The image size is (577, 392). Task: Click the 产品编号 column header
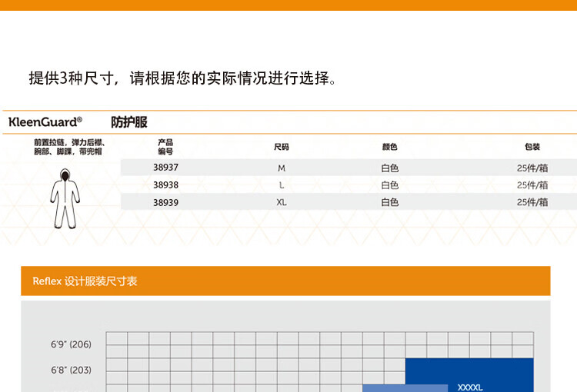pyautogui.click(x=165, y=147)
